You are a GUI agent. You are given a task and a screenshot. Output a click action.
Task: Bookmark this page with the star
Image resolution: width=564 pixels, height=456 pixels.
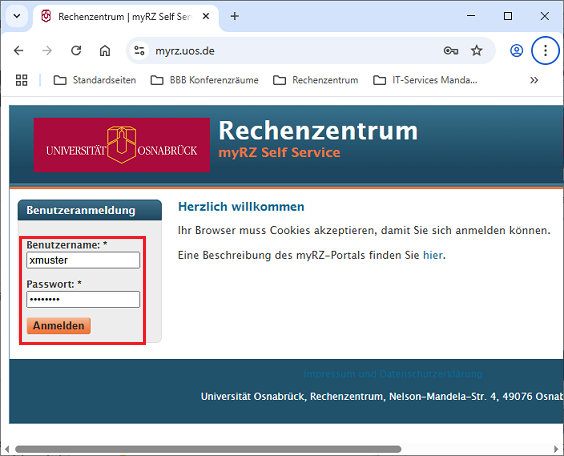tap(477, 51)
